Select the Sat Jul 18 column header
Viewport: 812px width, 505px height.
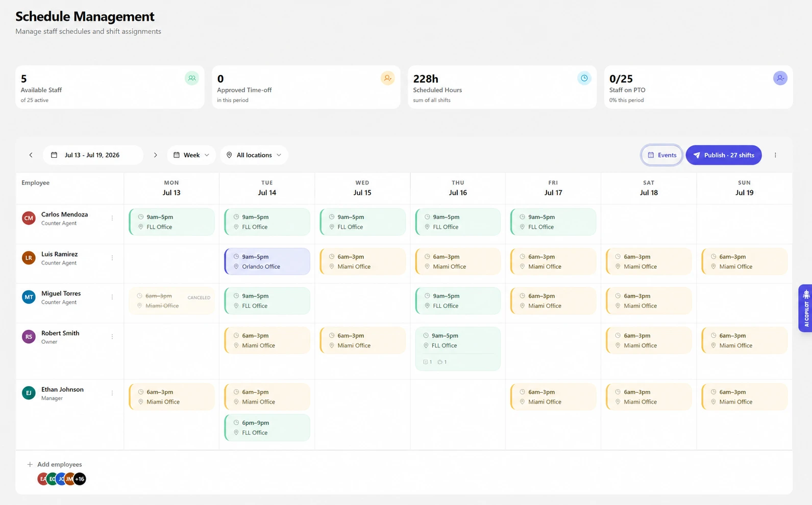click(x=649, y=188)
